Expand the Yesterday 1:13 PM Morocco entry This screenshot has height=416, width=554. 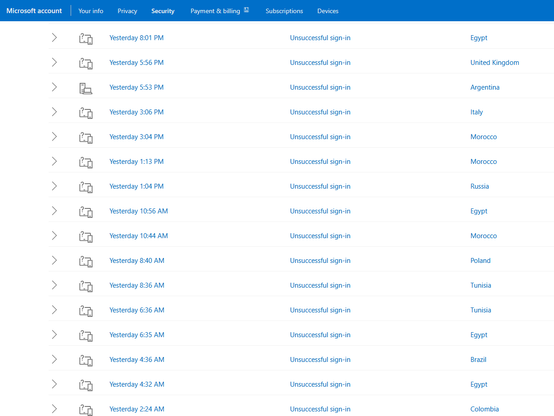point(54,161)
